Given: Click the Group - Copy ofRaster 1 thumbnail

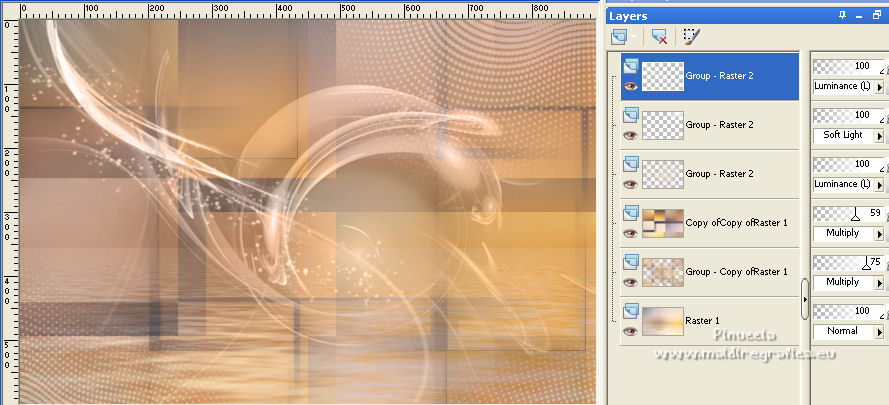Looking at the screenshot, I should click(x=663, y=272).
